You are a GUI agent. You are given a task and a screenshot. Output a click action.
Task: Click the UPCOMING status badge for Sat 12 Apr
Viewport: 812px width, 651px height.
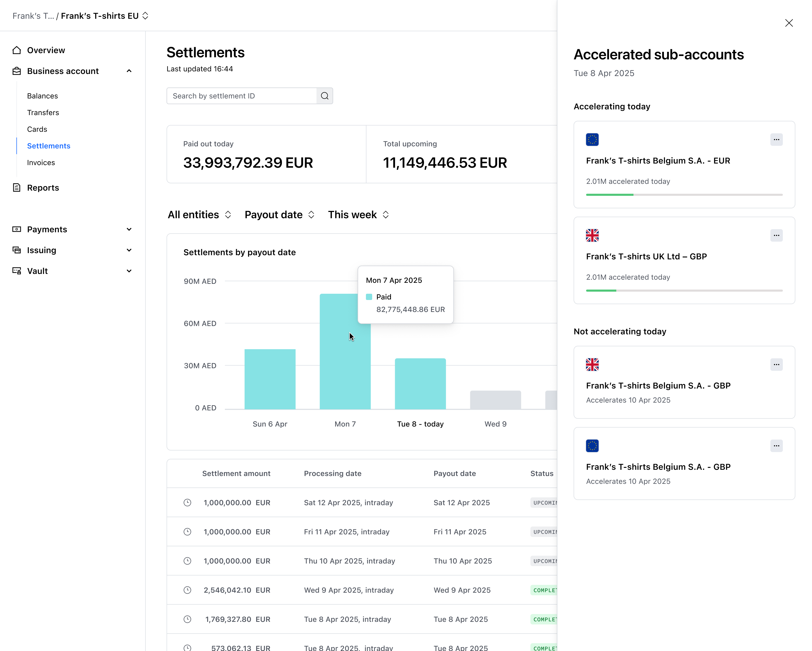point(544,503)
